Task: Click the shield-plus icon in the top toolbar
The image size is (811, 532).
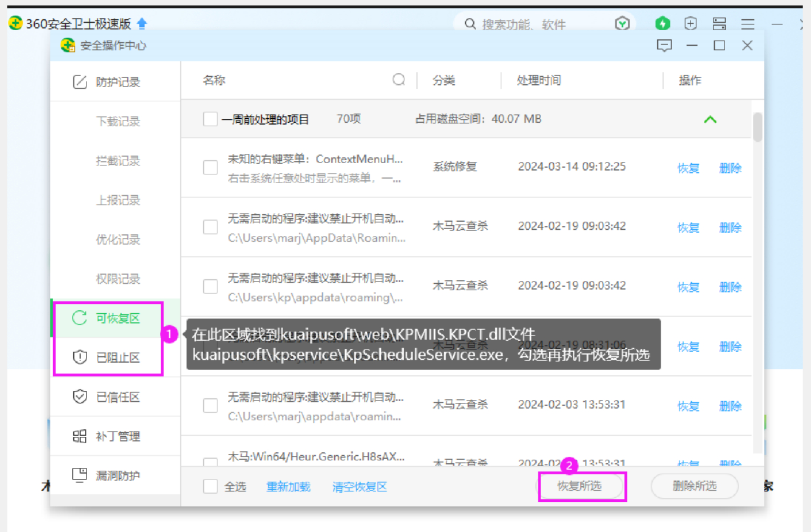Action: pos(690,24)
